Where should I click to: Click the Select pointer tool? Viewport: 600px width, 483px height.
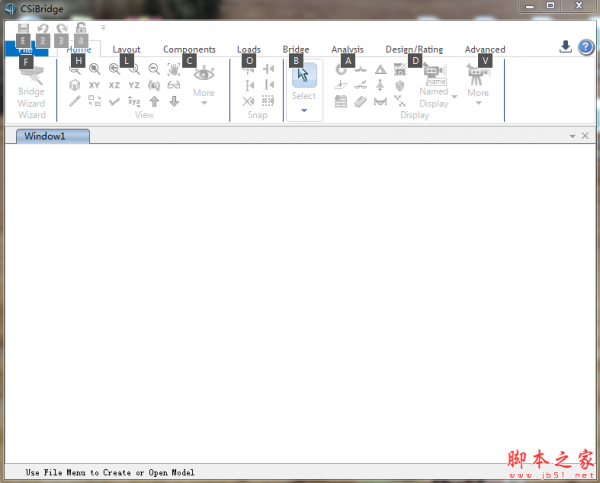304,76
